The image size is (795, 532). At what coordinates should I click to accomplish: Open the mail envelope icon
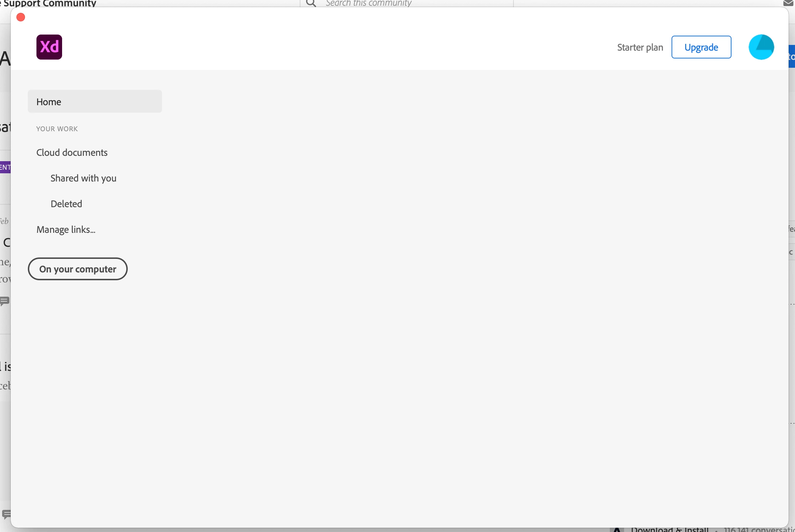pyautogui.click(x=789, y=3)
